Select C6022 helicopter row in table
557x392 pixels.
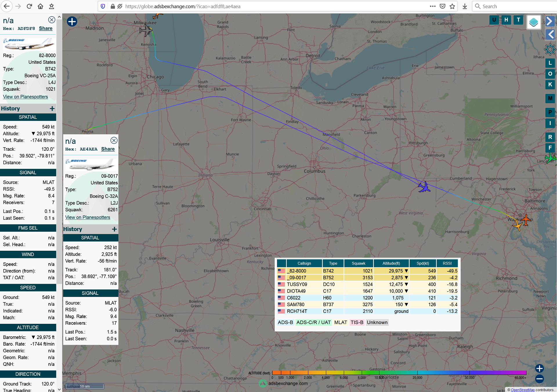368,298
